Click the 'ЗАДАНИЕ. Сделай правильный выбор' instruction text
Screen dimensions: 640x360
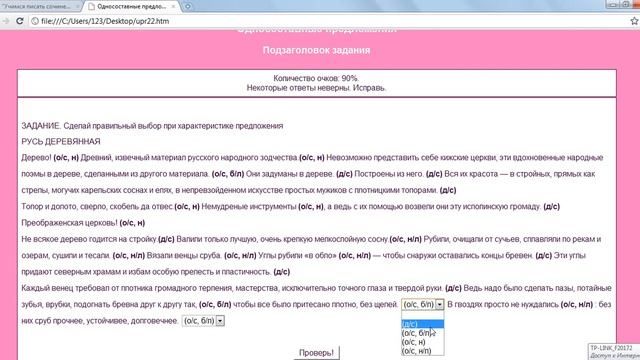tap(152, 126)
